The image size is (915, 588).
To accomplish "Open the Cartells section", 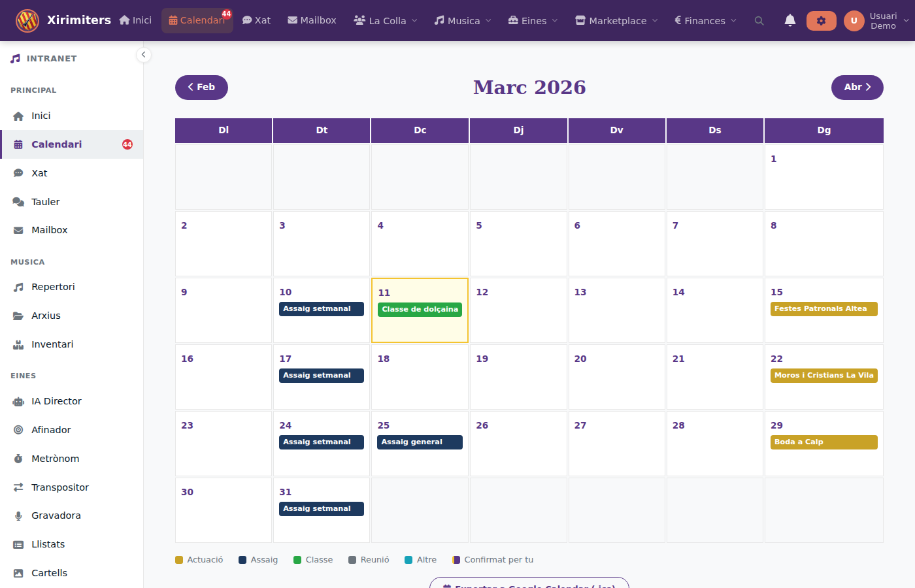I will point(49,572).
